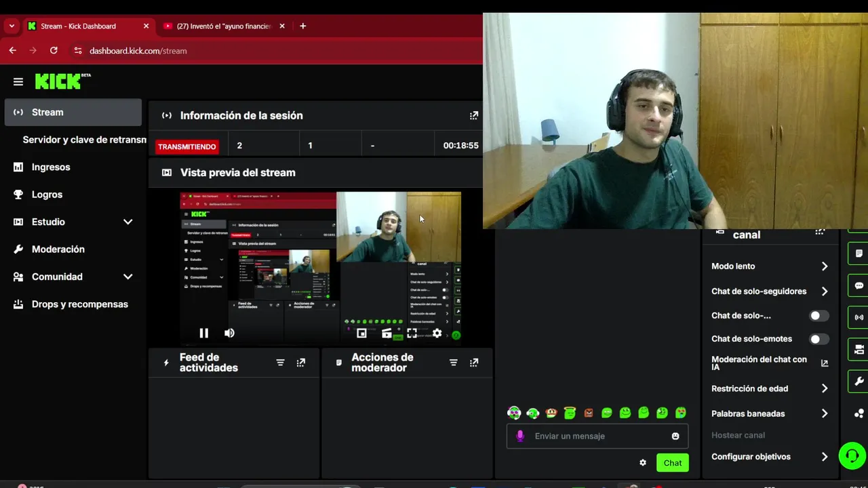This screenshot has width=868, height=488.
Task: Click the 00:18:55 stream timer
Action: point(461,146)
